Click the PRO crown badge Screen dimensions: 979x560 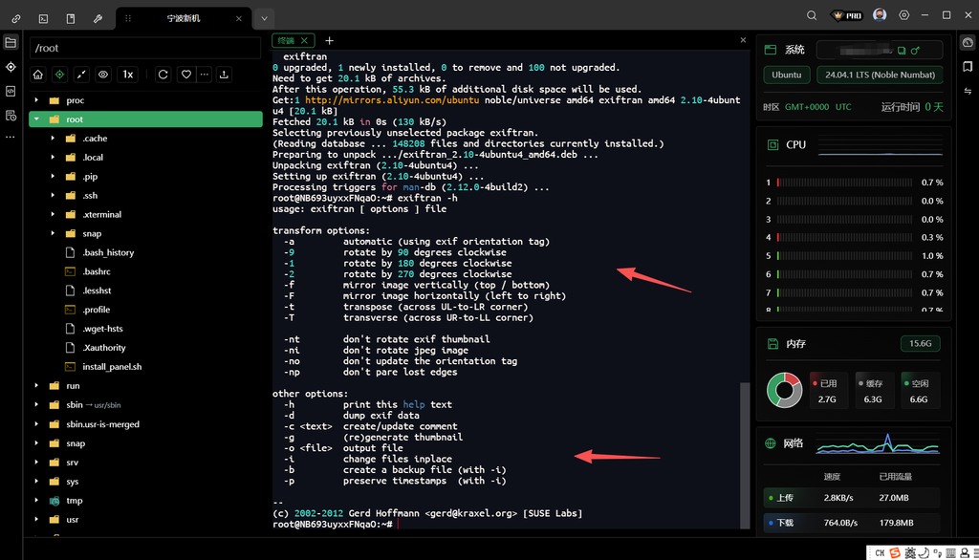(x=847, y=15)
